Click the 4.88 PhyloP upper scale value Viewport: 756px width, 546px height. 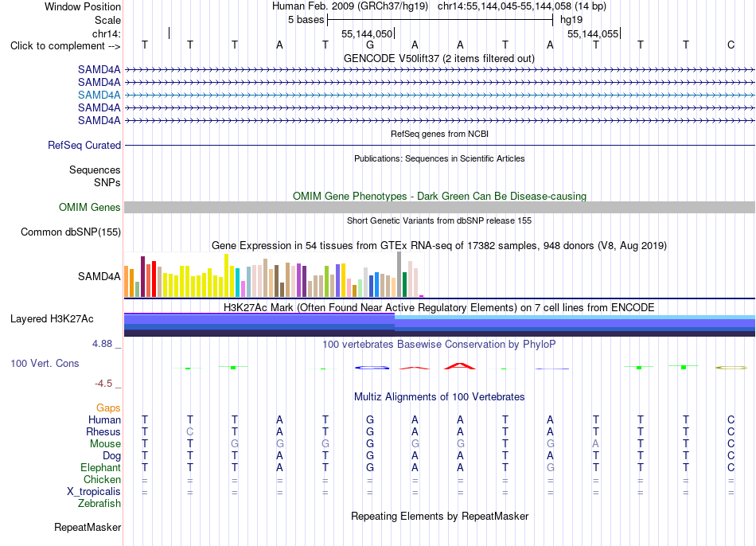click(102, 344)
